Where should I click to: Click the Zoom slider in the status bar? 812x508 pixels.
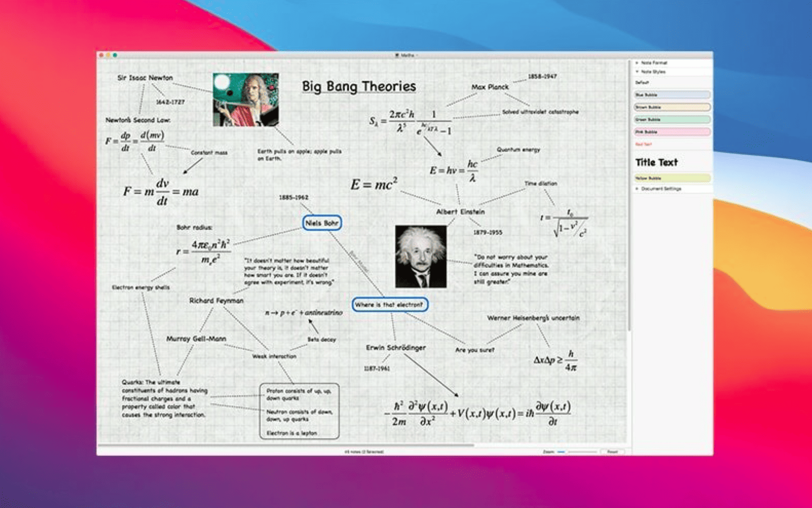pos(577,452)
